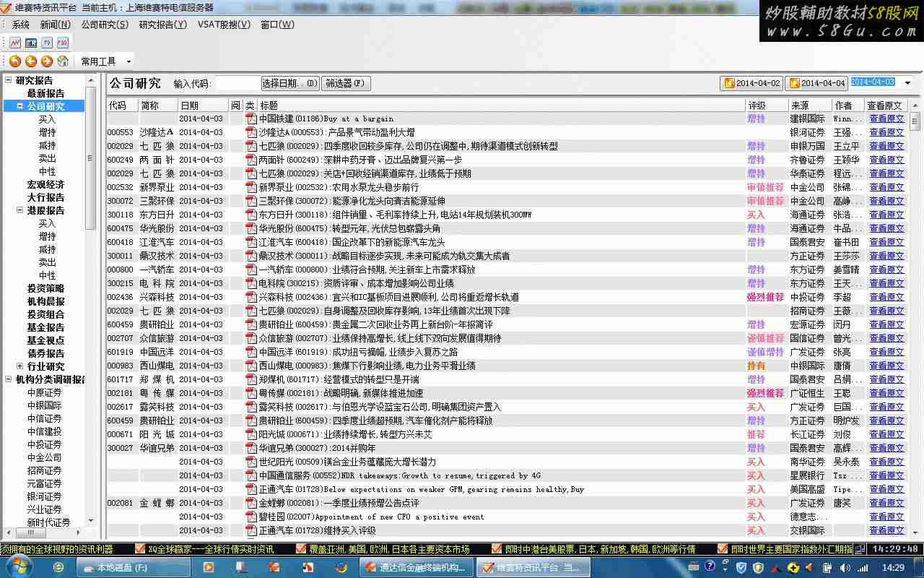Click the orange left-arrow back icon
Viewport: 924px width, 578px height.
(31, 61)
